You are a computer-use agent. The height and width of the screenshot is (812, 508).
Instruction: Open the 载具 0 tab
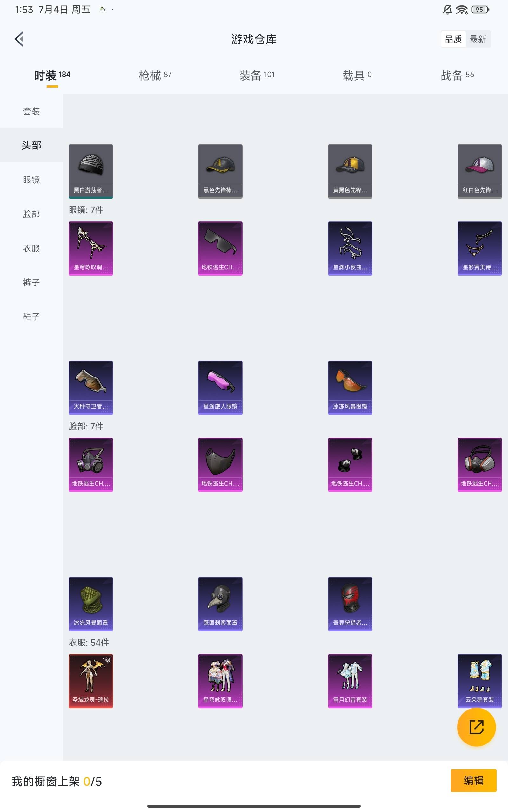357,75
